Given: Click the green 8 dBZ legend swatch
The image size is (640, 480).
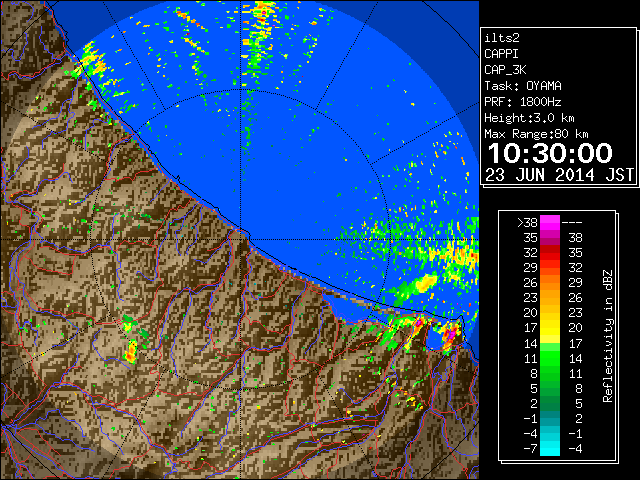Looking at the screenshot, I should click(549, 373).
